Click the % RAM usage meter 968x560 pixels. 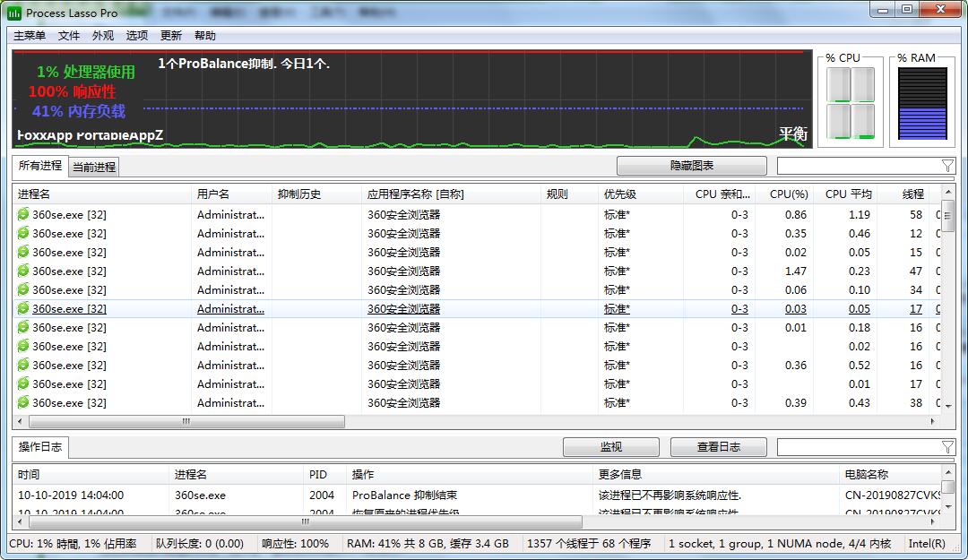[x=922, y=104]
